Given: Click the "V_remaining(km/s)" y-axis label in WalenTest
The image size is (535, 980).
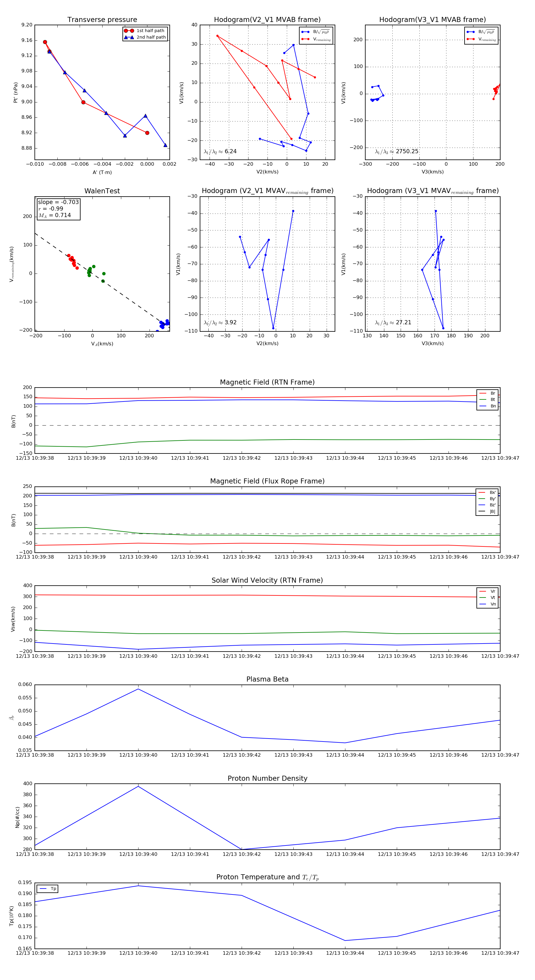Looking at the screenshot, I should pos(12,264).
